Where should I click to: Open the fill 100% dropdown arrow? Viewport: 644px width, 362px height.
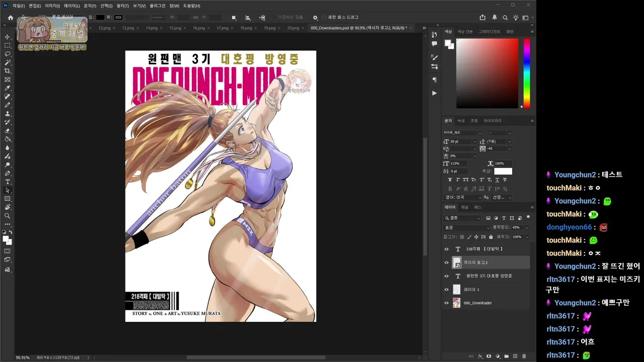click(x=527, y=237)
